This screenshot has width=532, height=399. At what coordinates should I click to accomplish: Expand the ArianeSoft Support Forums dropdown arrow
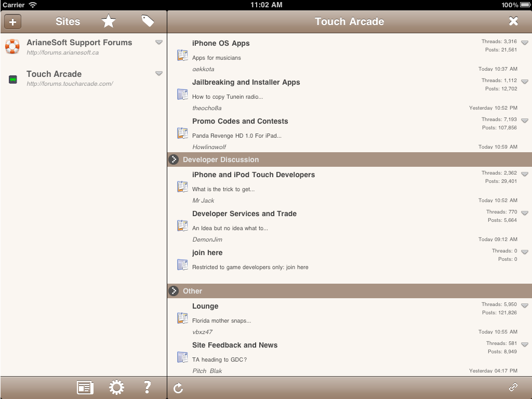pos(159,43)
